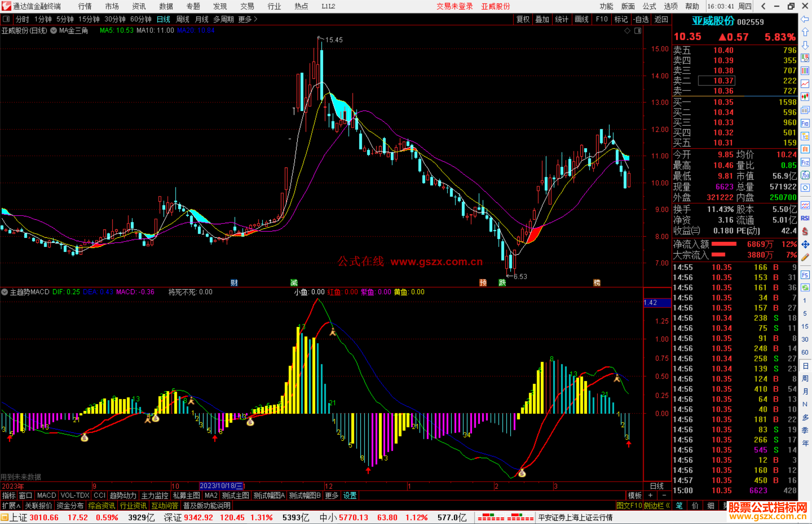Toggle the 主趋势MACD indicator circle button
Viewport: 812px width, 524px height.
5,292
